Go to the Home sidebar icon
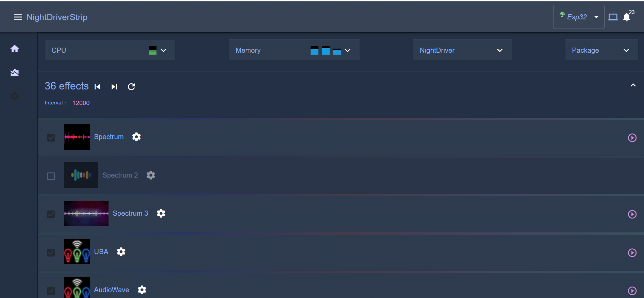 pyautogui.click(x=15, y=49)
